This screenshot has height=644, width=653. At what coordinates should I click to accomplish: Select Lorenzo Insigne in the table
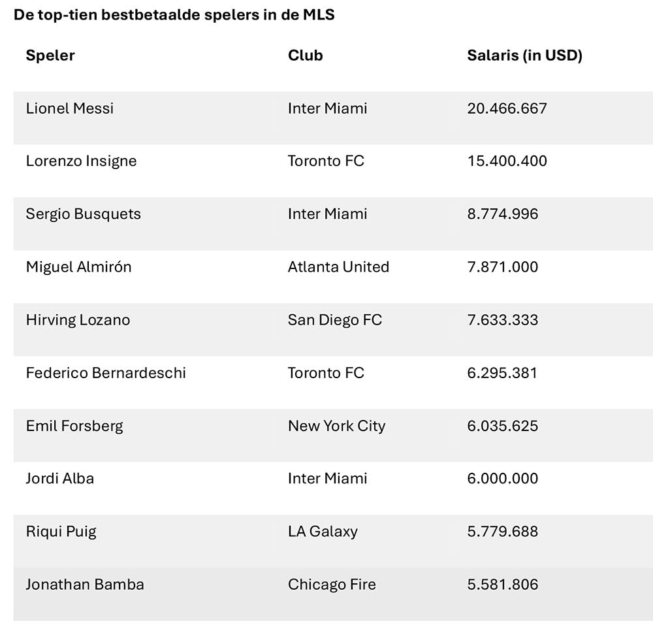click(x=81, y=161)
